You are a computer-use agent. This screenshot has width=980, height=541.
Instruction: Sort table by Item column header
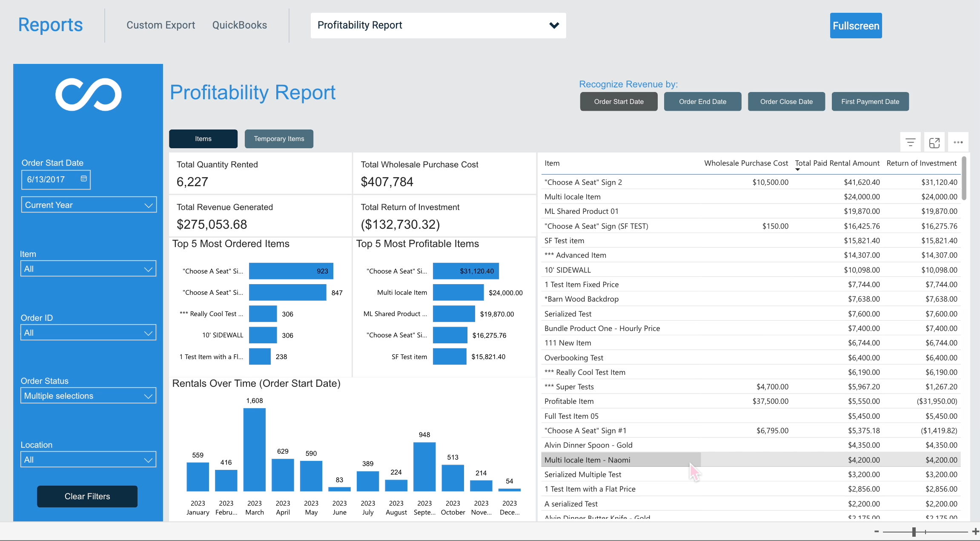click(552, 163)
